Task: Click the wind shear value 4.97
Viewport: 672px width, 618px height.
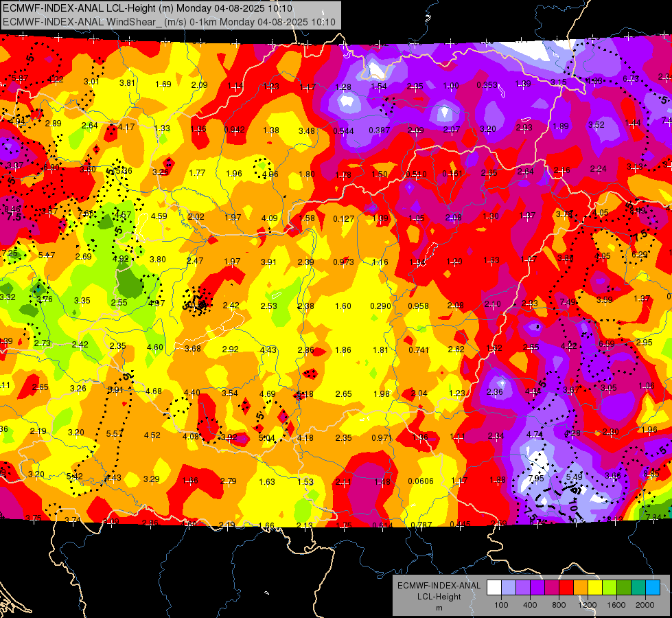Action: [x=157, y=304]
